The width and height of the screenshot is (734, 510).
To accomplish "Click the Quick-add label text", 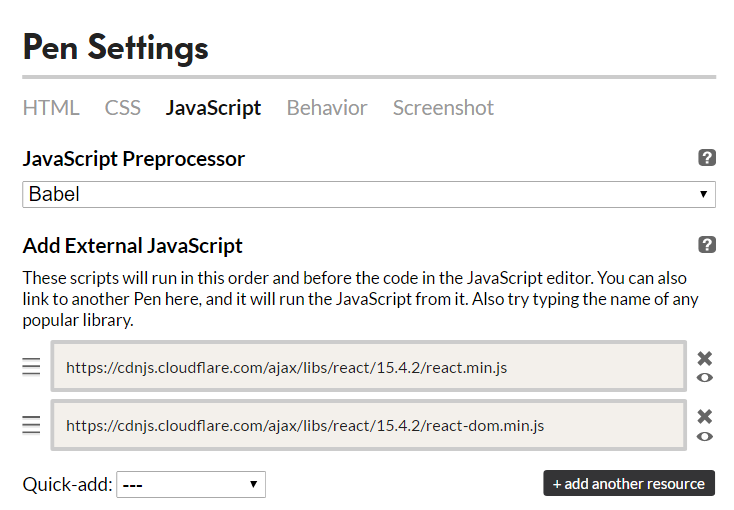I will pyautogui.click(x=67, y=485).
